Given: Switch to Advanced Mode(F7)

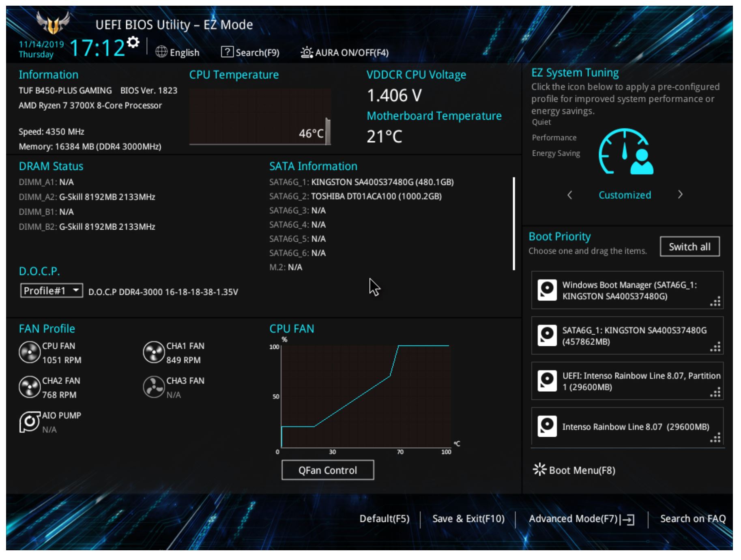Looking at the screenshot, I should (x=582, y=519).
